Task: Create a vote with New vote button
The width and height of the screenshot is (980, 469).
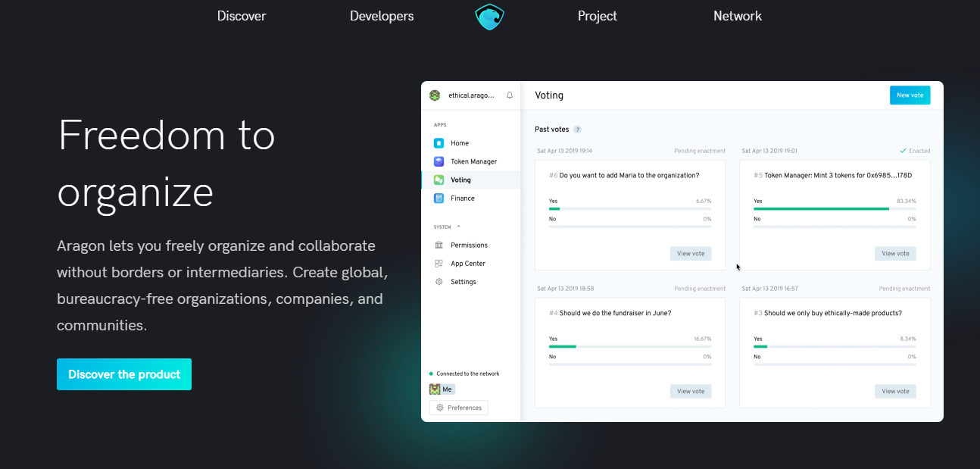Action: coord(910,95)
